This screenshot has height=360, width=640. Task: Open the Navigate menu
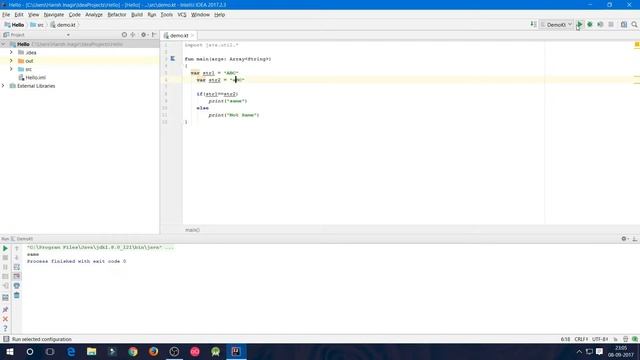point(54,15)
